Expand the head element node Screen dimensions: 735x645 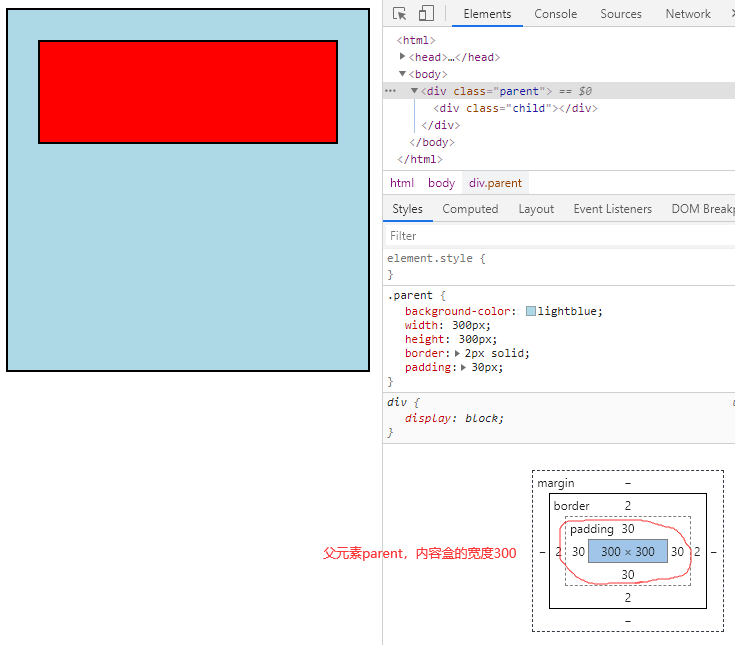tap(403, 57)
